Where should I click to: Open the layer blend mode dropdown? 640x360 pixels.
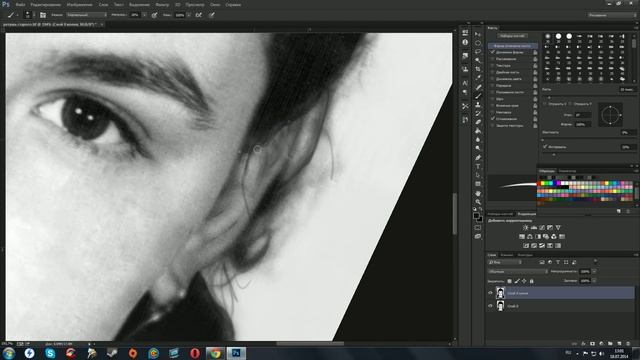pyautogui.click(x=518, y=271)
